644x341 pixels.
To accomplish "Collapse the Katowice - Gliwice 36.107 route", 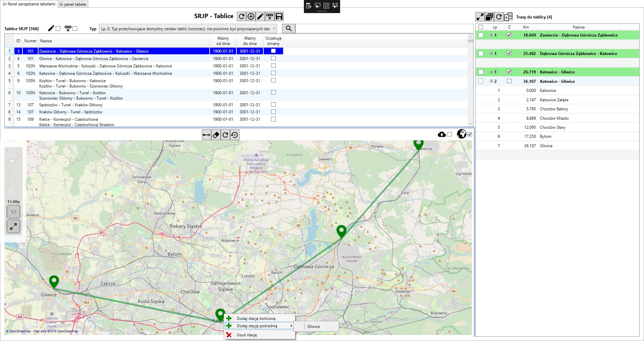I will point(491,81).
